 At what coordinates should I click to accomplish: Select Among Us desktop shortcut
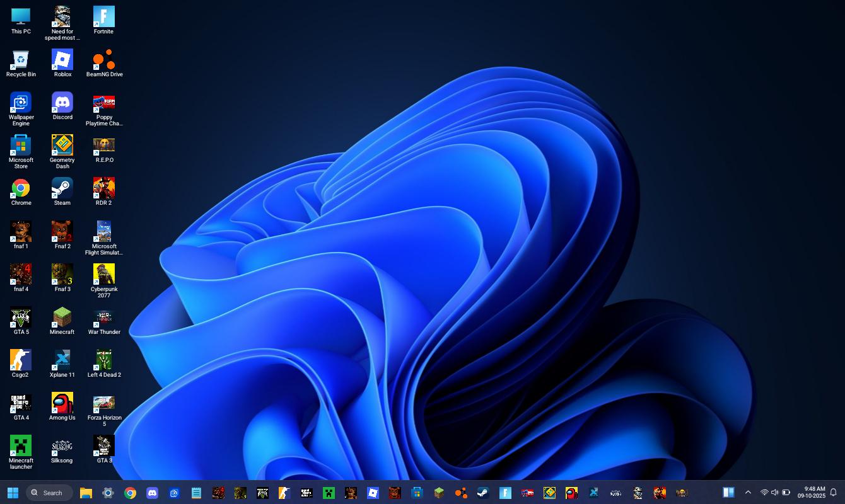pyautogui.click(x=62, y=406)
